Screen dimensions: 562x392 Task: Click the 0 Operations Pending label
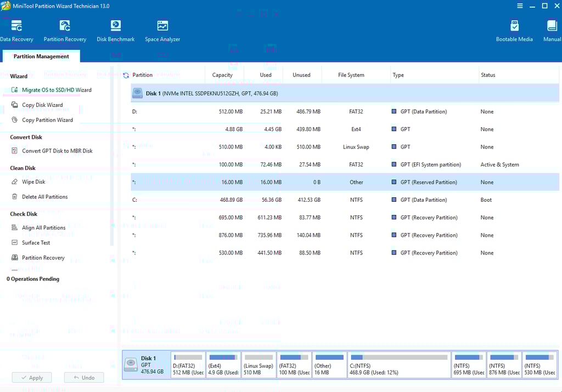pos(33,279)
